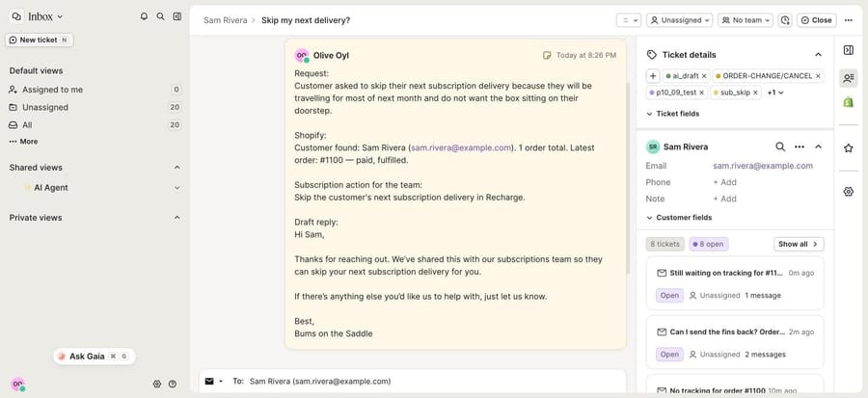Open settings gear in sidebar footer
Screen dimensions: 868x398
(156, 384)
